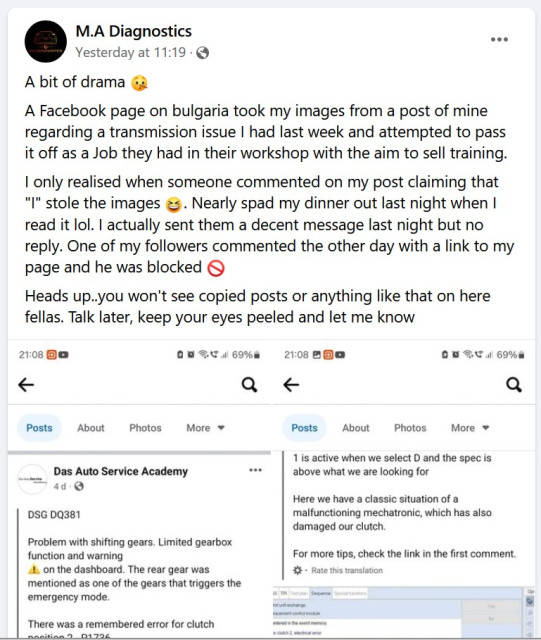
Task: Switch to Photos tab in right screenshot
Action: click(x=410, y=428)
